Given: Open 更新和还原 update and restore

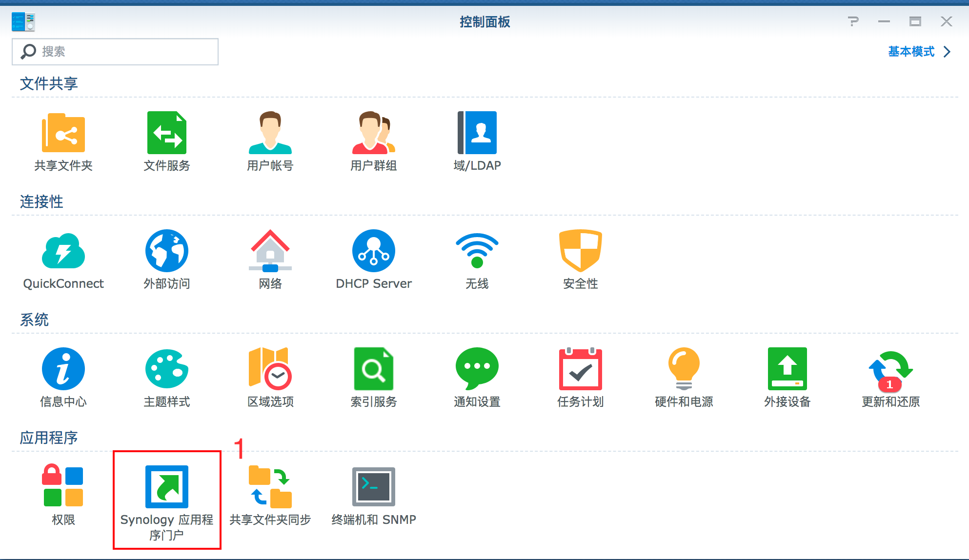Looking at the screenshot, I should (x=891, y=372).
